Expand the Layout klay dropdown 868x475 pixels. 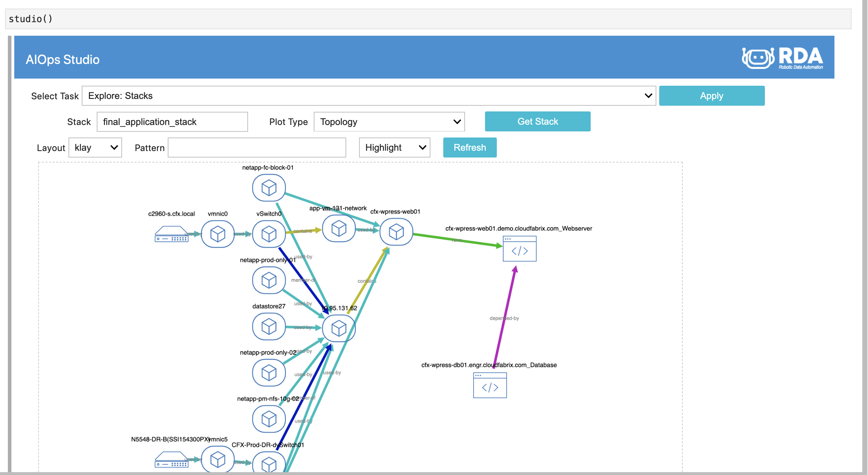click(95, 147)
